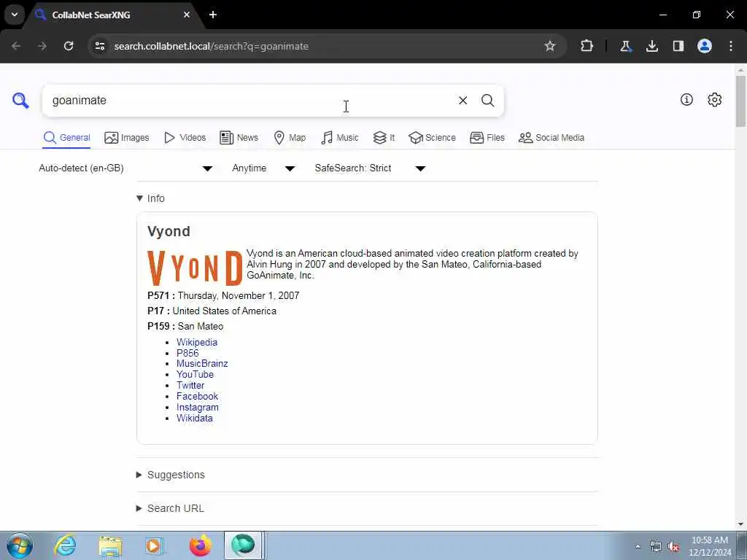747x560 pixels.
Task: Open the YouTube link
Action: [195, 374]
